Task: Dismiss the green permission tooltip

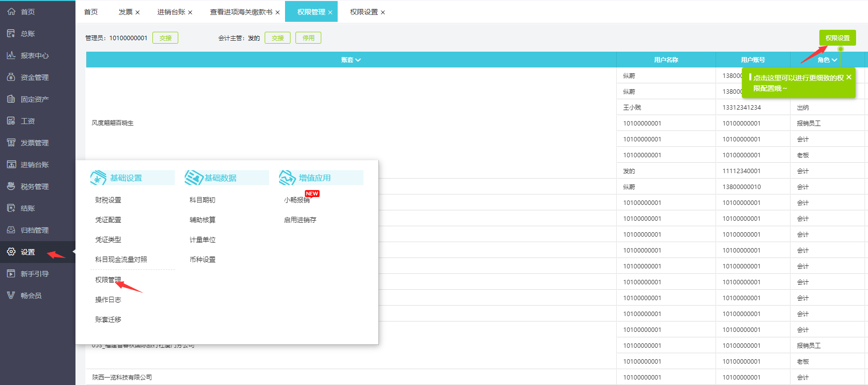Action: point(849,77)
